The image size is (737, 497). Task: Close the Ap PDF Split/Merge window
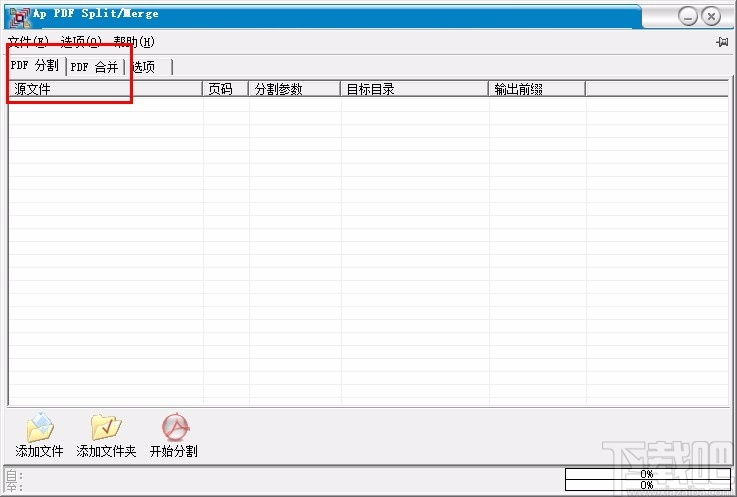coord(712,17)
